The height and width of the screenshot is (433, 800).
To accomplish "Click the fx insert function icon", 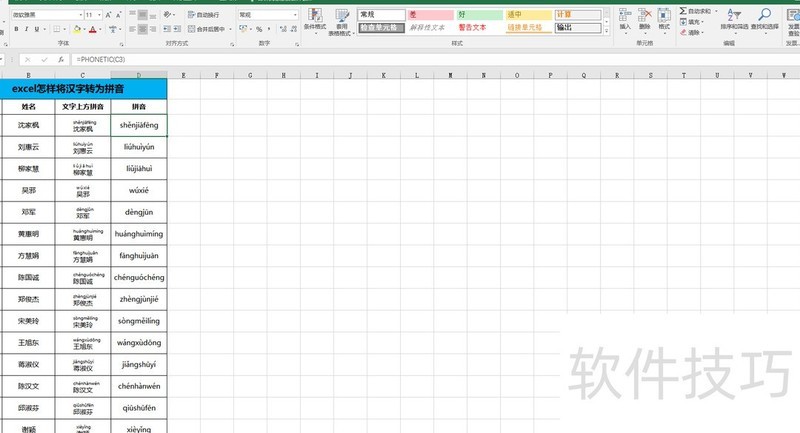I will 59,60.
